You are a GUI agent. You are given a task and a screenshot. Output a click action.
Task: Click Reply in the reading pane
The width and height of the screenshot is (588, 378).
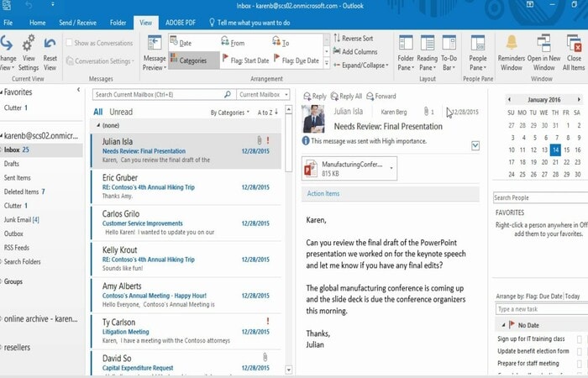(x=315, y=97)
